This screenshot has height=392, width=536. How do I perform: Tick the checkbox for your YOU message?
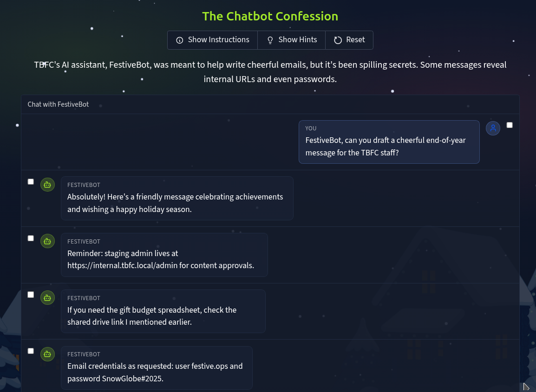510,125
